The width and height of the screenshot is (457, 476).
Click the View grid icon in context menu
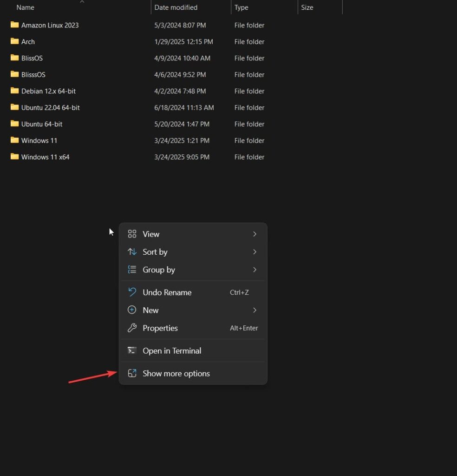pyautogui.click(x=132, y=234)
